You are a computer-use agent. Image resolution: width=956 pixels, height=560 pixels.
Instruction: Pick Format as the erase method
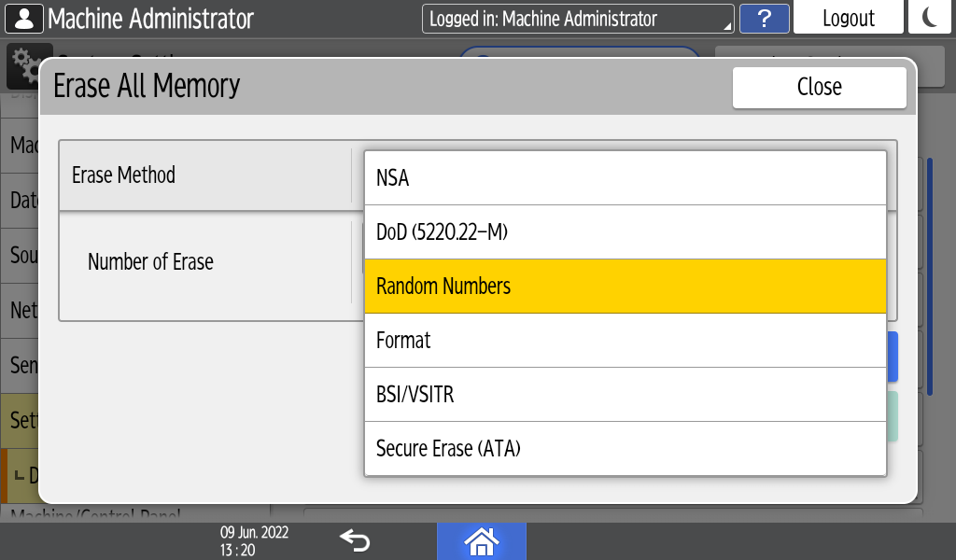tap(625, 341)
